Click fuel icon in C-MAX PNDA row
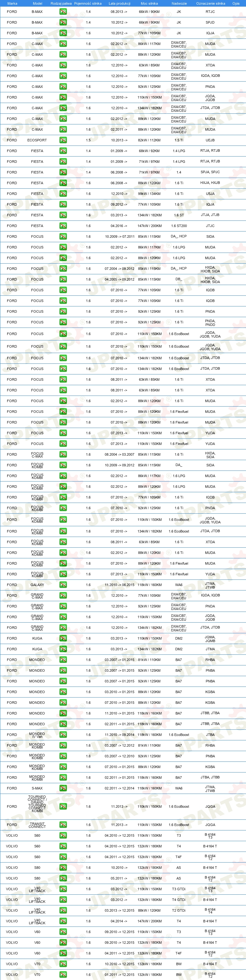 point(63,86)
